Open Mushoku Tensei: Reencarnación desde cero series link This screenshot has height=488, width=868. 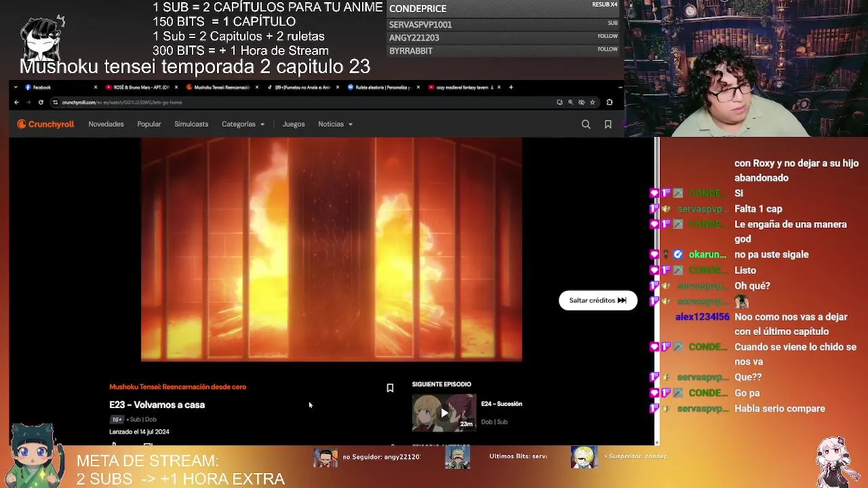click(x=178, y=387)
